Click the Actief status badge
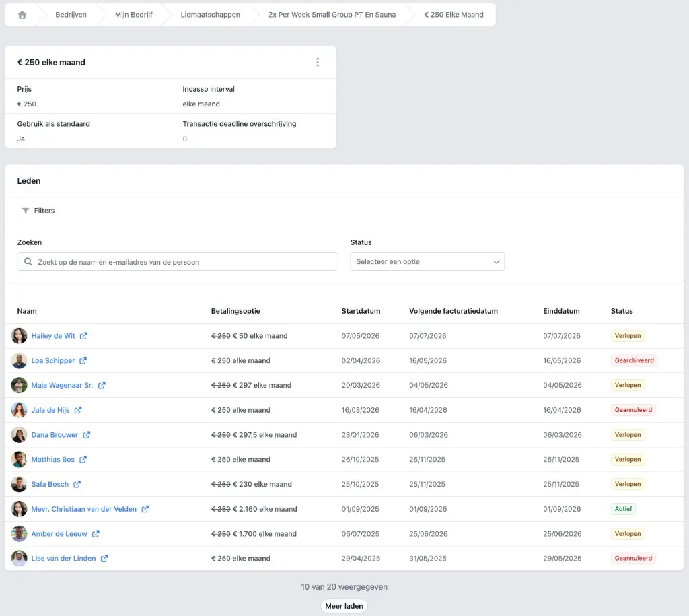Viewport: 689px width, 616px height. pyautogui.click(x=623, y=509)
